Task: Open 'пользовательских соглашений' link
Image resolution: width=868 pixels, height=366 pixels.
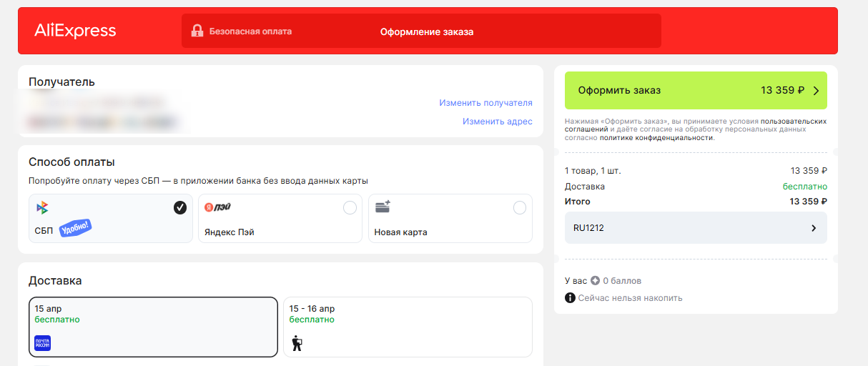Action: pos(696,125)
